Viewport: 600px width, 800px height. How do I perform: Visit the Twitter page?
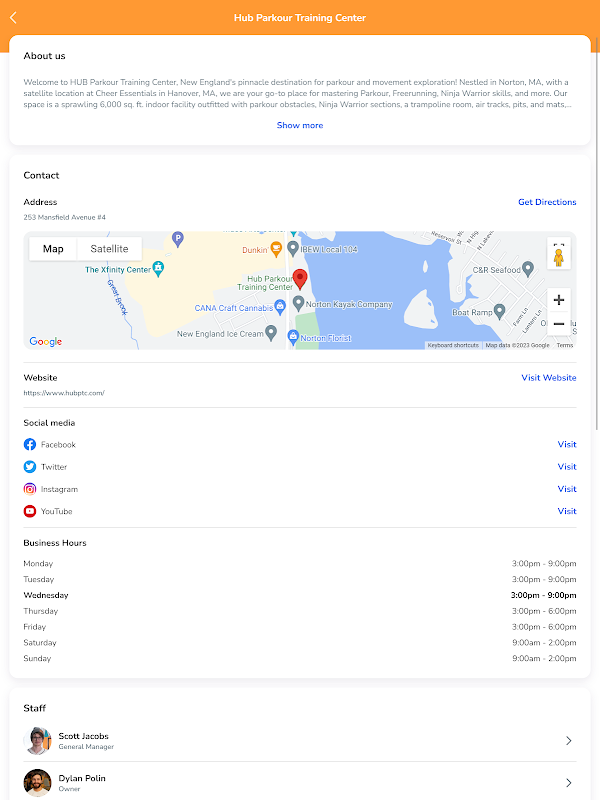pos(567,467)
